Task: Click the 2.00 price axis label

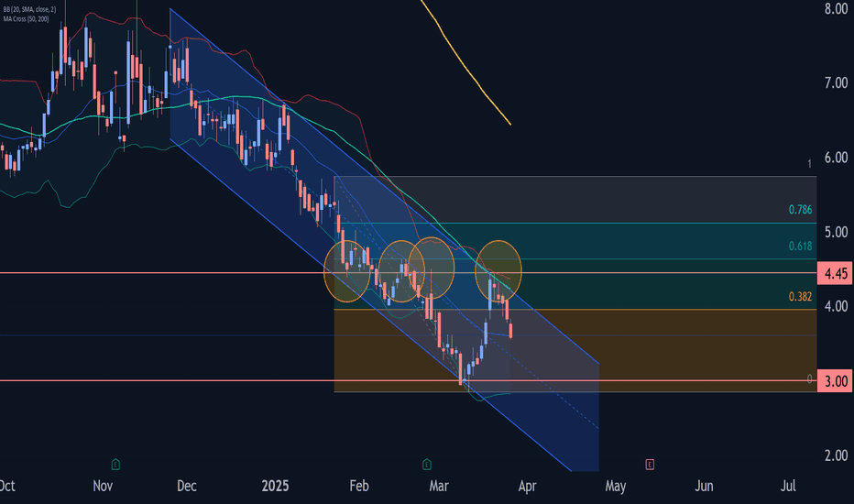Action: [836, 455]
